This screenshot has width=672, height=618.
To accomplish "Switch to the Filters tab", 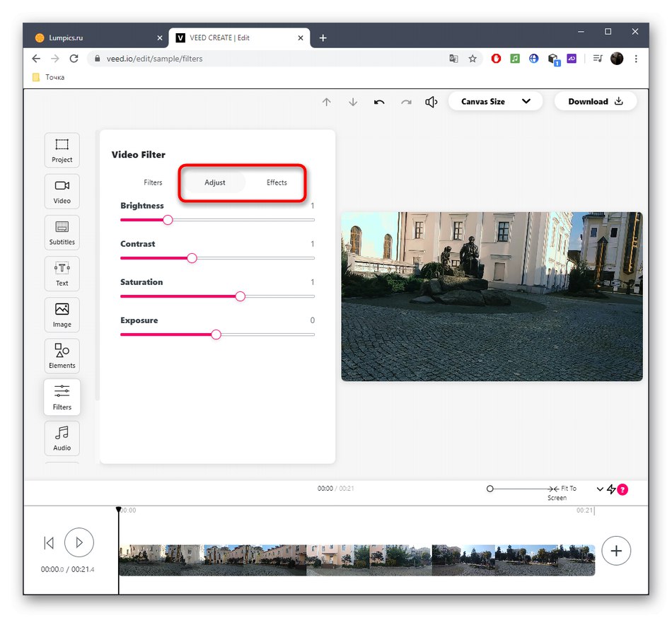I will coord(153,182).
